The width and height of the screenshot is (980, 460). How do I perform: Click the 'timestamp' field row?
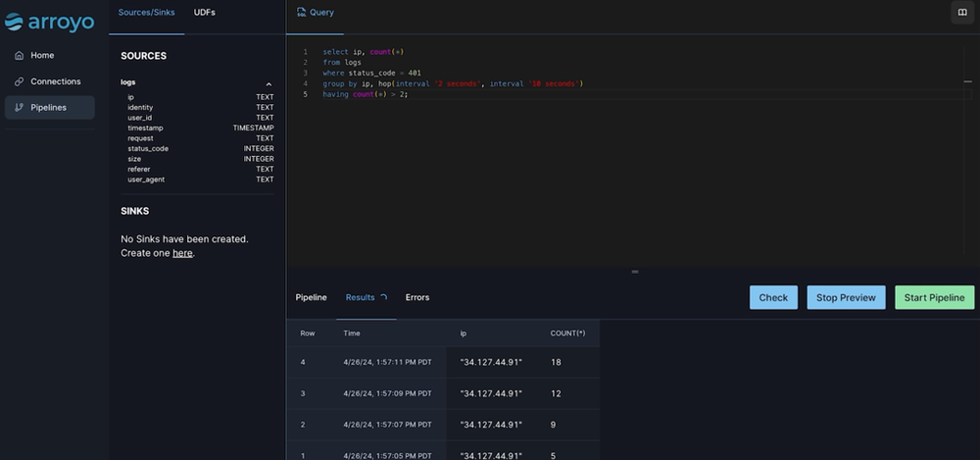(201, 128)
